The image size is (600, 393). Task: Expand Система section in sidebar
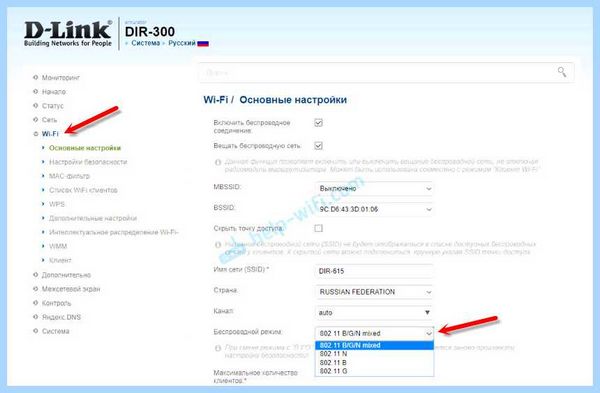[x=55, y=331]
